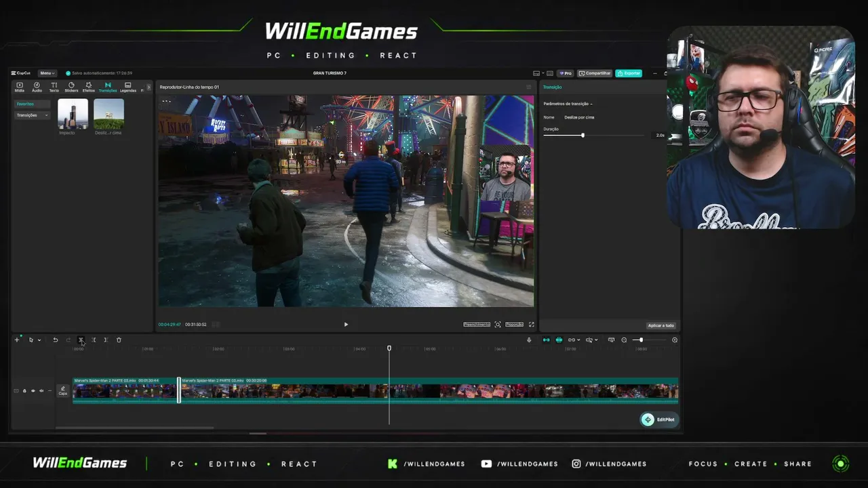868x488 pixels.
Task: Toggle main track magnet
Action: 546,340
